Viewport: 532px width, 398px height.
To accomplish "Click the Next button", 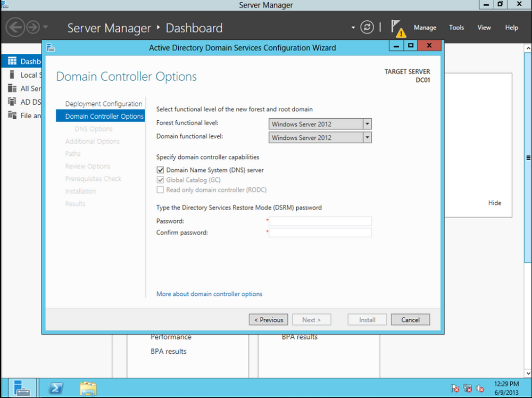I will 311,320.
